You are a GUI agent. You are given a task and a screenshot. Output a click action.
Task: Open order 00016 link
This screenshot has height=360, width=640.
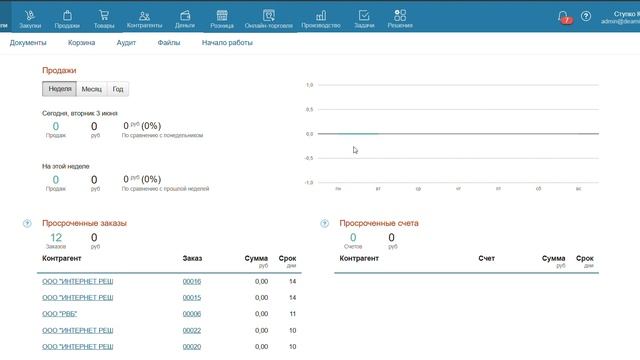point(192,281)
